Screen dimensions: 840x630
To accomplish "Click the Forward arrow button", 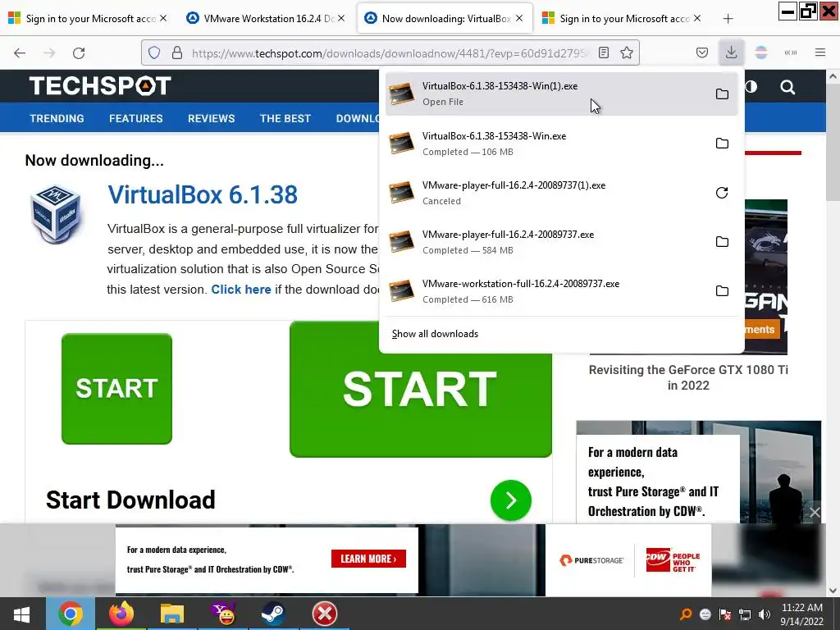I will pyautogui.click(x=49, y=52).
